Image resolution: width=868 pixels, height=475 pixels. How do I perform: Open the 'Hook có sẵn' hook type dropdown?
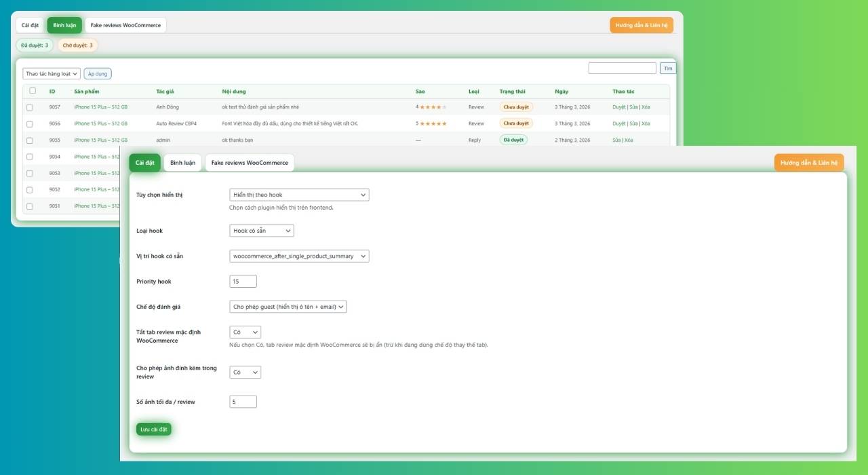[x=262, y=231]
